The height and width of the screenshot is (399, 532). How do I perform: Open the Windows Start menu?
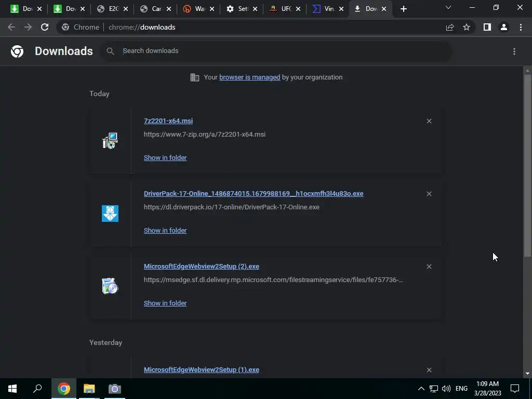point(12,389)
